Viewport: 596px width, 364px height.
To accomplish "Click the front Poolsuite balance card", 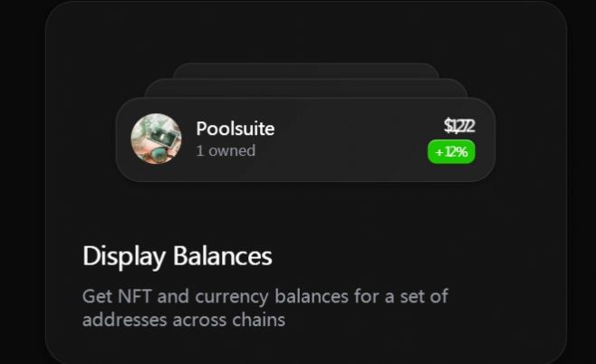I will 305,139.
